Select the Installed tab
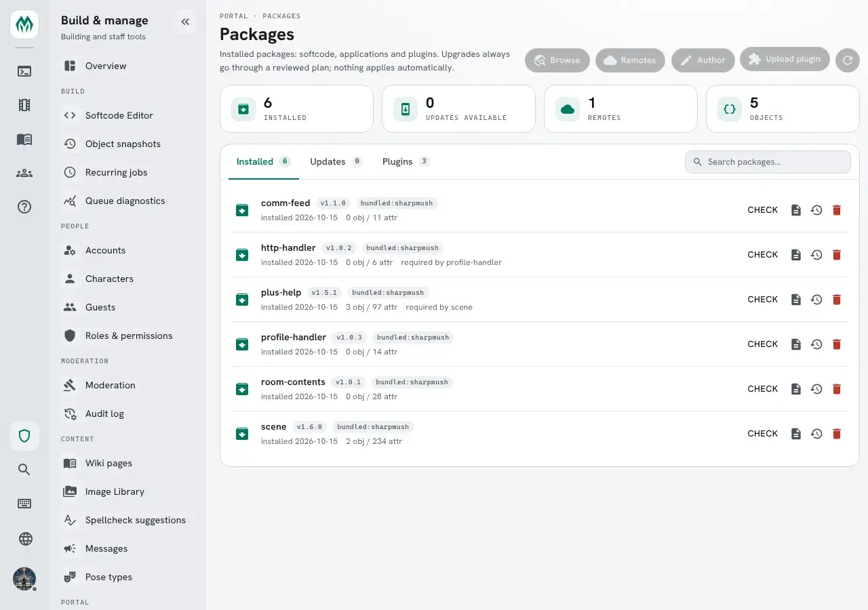 click(x=264, y=162)
